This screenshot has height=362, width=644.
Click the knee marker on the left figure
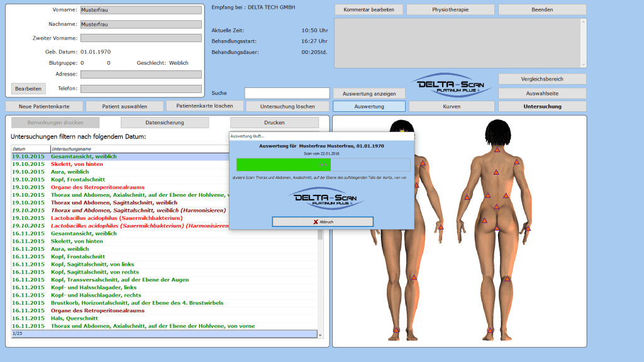click(x=414, y=277)
